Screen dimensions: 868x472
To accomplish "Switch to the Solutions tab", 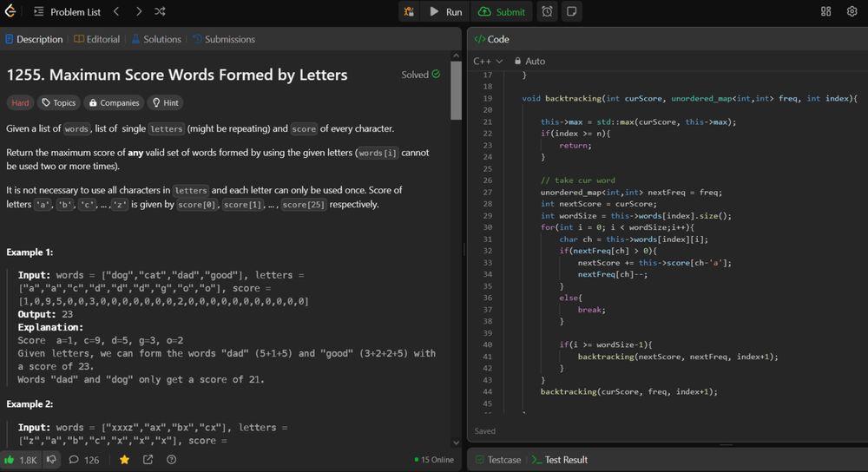I will (x=156, y=39).
